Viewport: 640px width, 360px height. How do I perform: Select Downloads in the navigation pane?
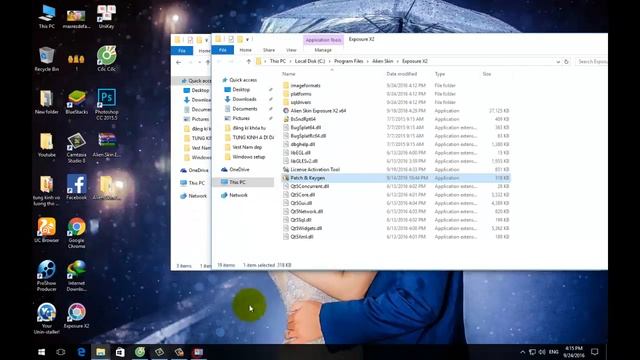pyautogui.click(x=244, y=99)
